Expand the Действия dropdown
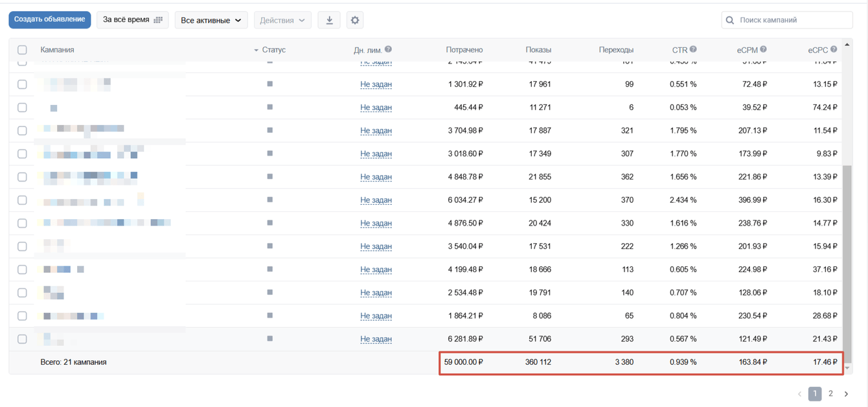Image resolution: width=868 pixels, height=407 pixels. (x=282, y=20)
